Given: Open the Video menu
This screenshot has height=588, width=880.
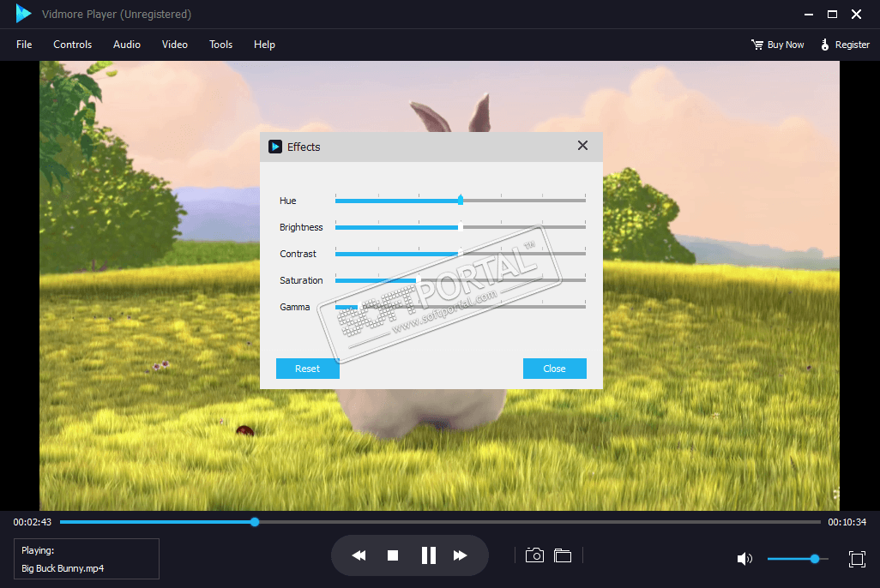Looking at the screenshot, I should pos(174,45).
